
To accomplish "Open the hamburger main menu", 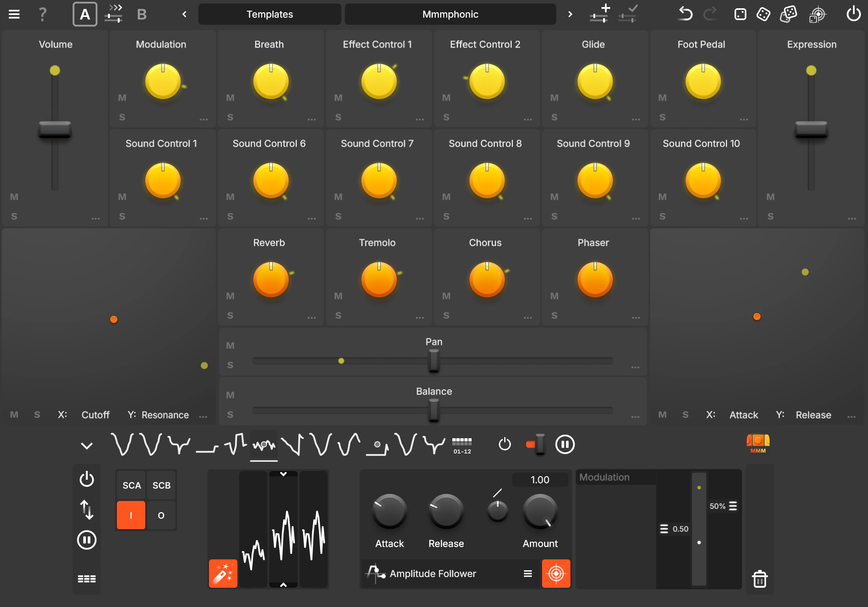I will [14, 15].
